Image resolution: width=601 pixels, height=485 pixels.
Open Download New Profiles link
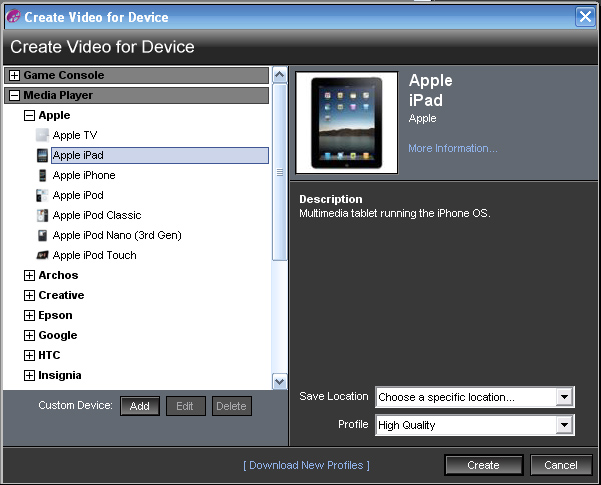(306, 465)
